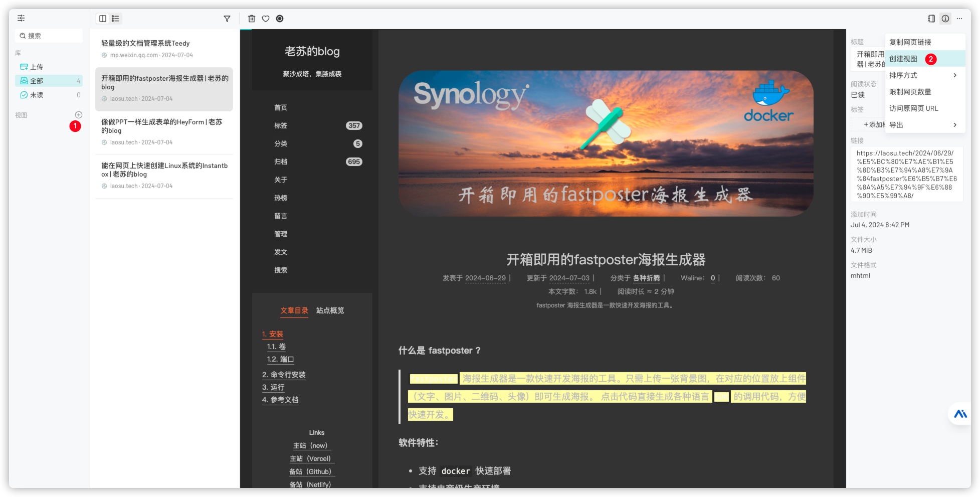Viewport: 980px width, 497px height.
Task: Add a new view with plus icon
Action: coord(79,115)
